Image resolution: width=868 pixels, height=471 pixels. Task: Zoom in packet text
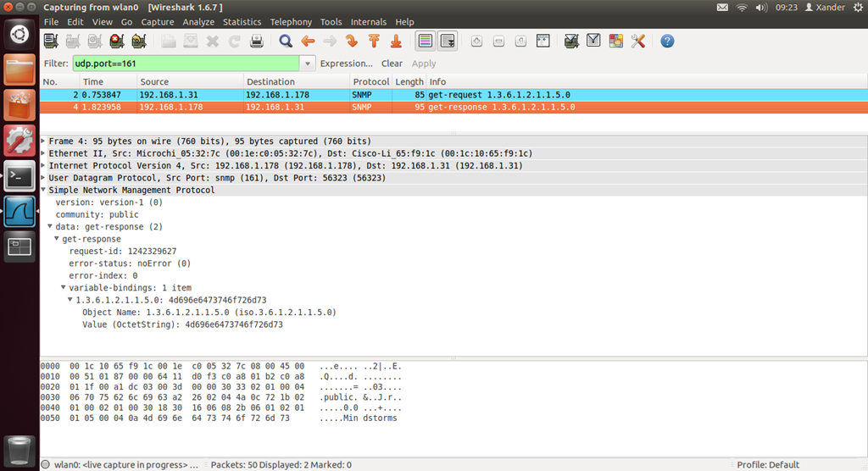pos(476,41)
